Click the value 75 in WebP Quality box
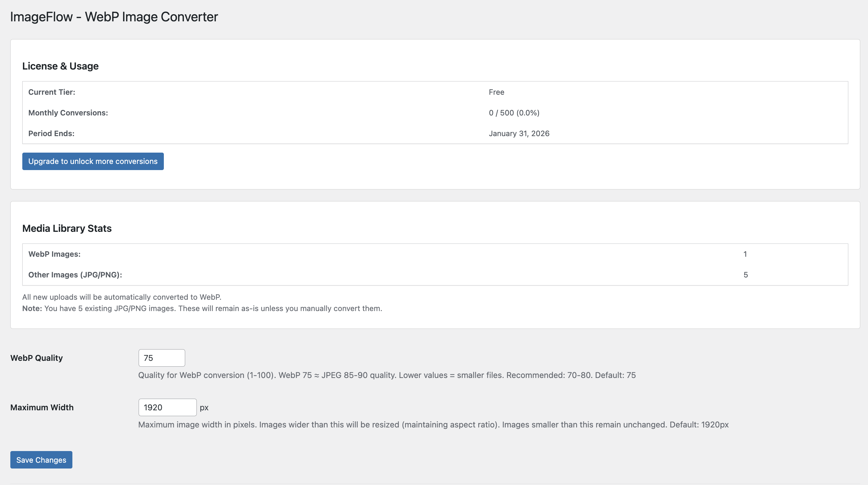 (x=148, y=358)
